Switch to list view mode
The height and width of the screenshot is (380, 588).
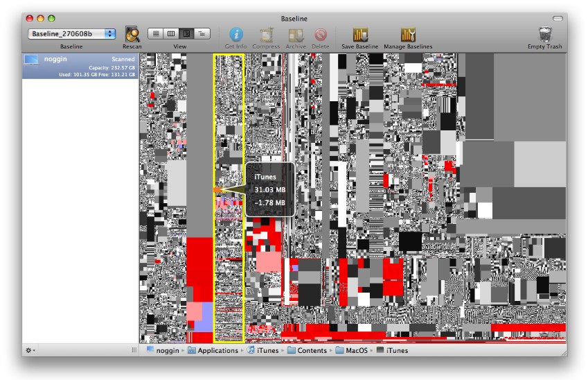coord(155,33)
